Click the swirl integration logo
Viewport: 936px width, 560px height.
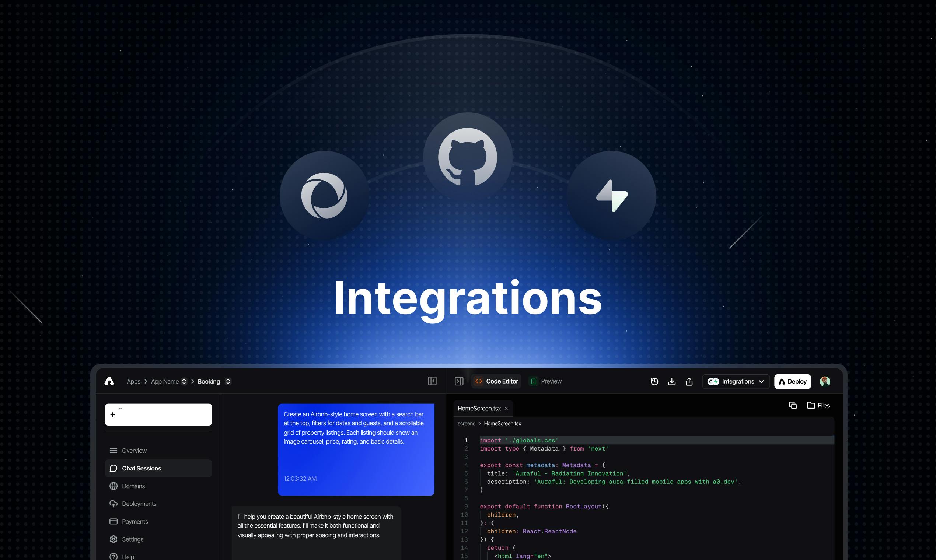pyautogui.click(x=324, y=196)
